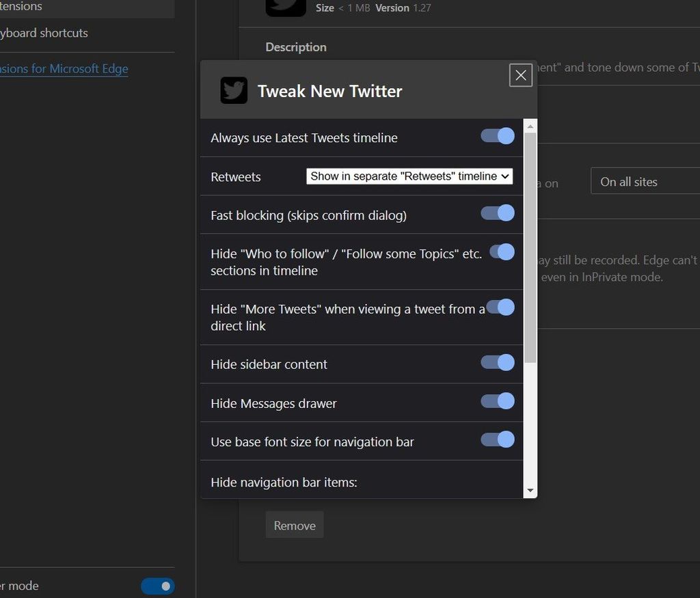Close the Tweak New Twitter popup
The image size is (700, 598).
[520, 75]
